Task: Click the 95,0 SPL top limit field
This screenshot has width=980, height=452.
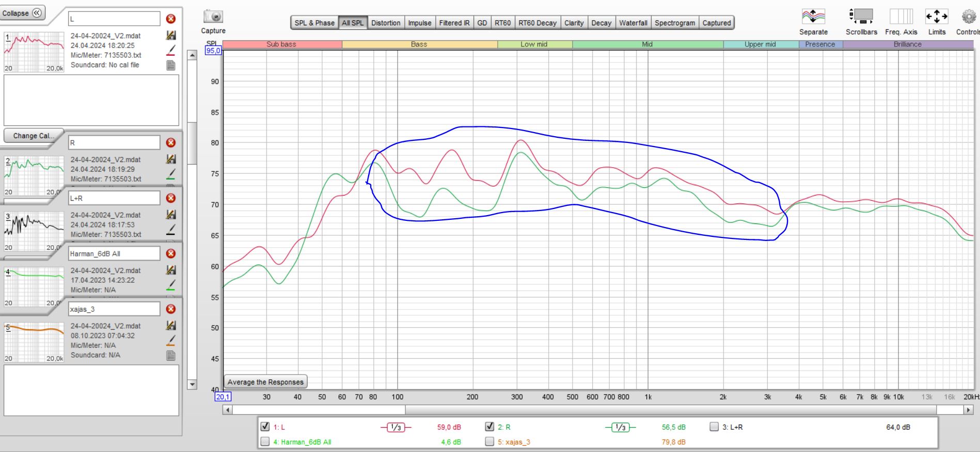Action: tap(213, 51)
